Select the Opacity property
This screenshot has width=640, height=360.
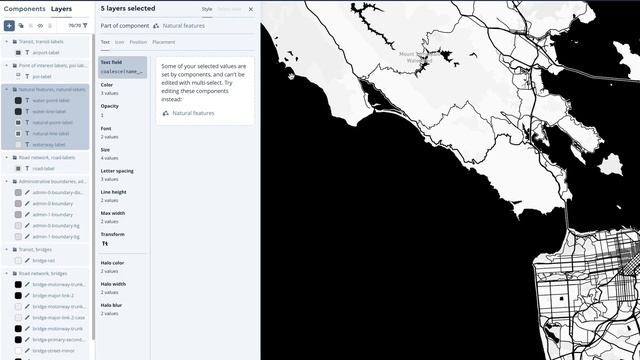point(122,110)
